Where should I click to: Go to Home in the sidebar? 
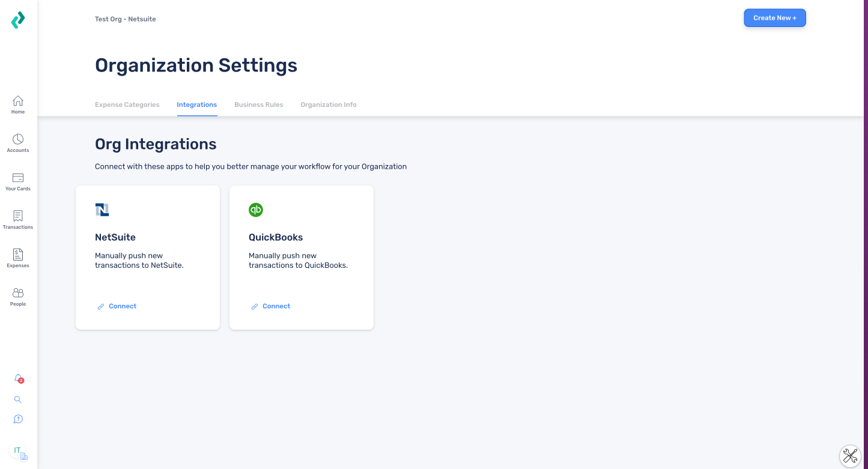click(18, 104)
